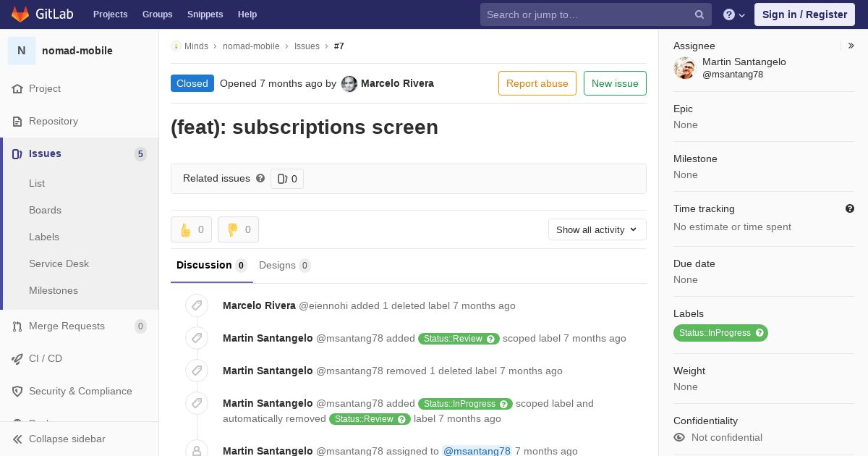868x456 pixels.
Task: Click the label icon beside Marcelo Rivera's activity
Action: coord(197,305)
